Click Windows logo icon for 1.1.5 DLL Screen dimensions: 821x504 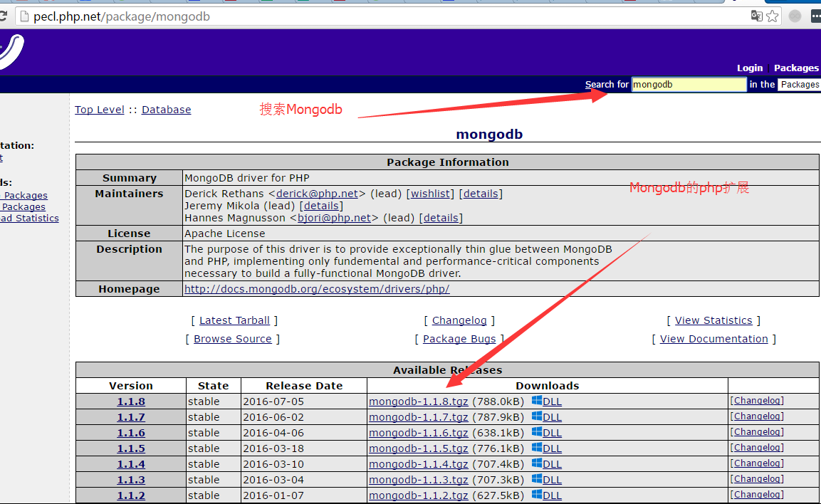pyautogui.click(x=537, y=448)
